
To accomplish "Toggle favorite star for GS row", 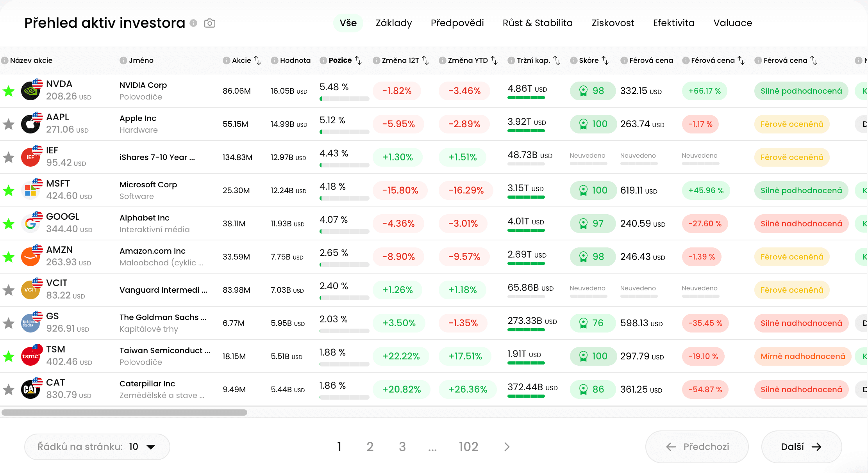I will pos(9,324).
